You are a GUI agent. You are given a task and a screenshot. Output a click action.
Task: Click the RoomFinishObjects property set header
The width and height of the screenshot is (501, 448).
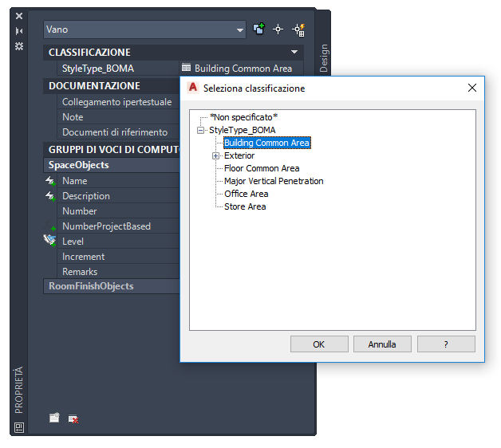[x=111, y=286]
